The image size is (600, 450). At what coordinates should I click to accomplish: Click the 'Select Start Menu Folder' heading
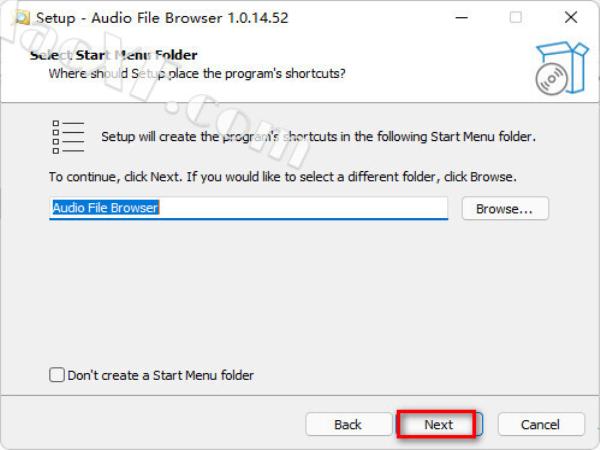[114, 55]
